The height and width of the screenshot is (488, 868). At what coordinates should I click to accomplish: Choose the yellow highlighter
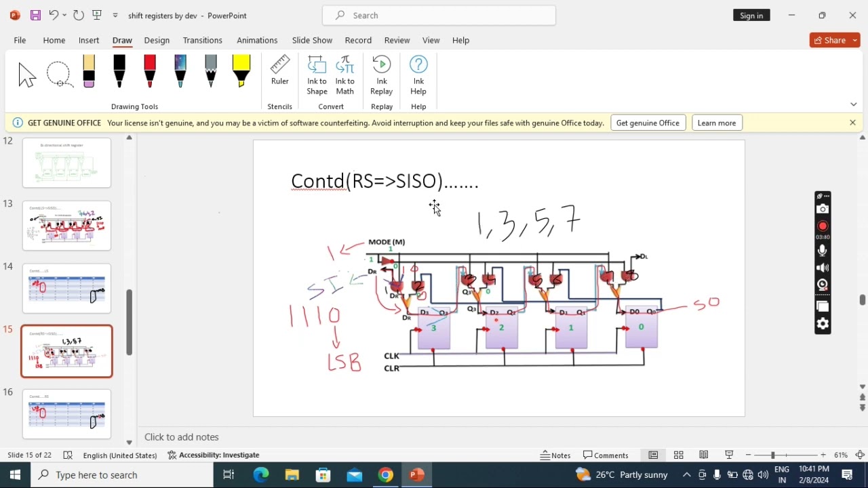(x=241, y=71)
